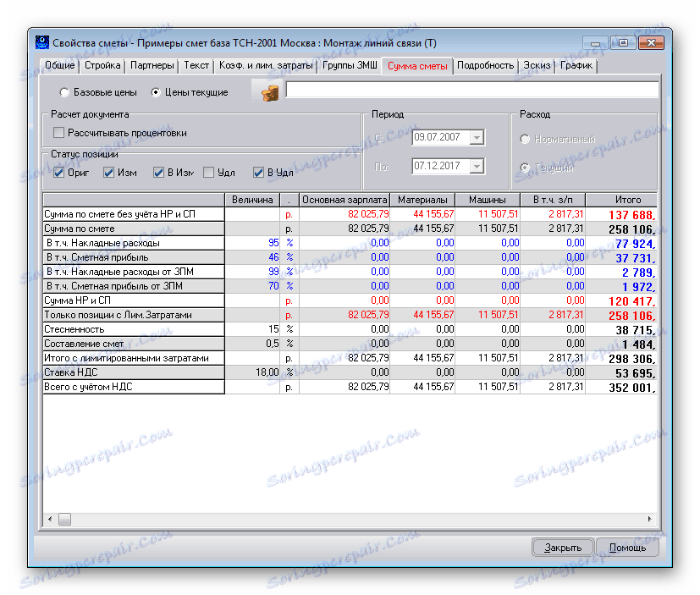The image size is (700, 595).
Task: Click the Итого column header
Action: [621, 200]
